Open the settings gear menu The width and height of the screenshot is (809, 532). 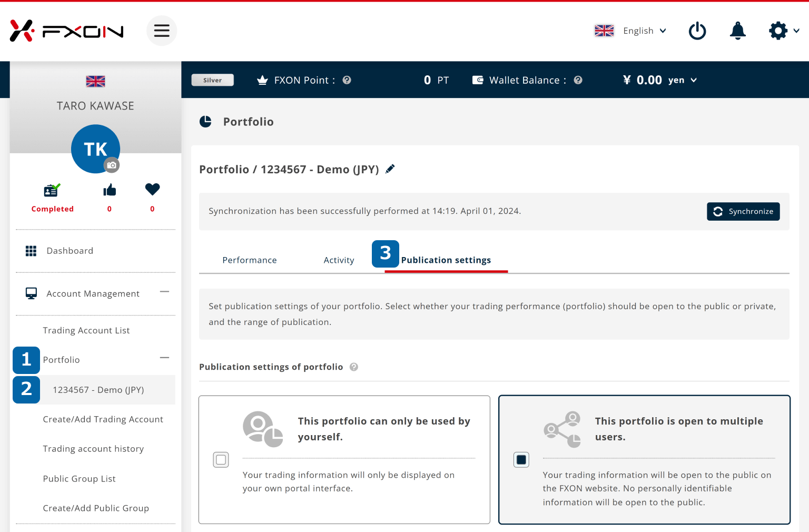coord(778,31)
